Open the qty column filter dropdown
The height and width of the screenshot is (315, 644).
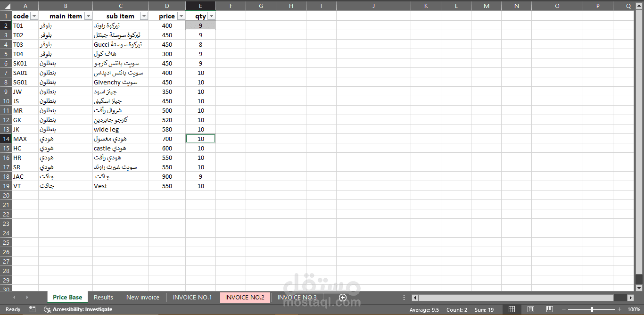pos(211,16)
